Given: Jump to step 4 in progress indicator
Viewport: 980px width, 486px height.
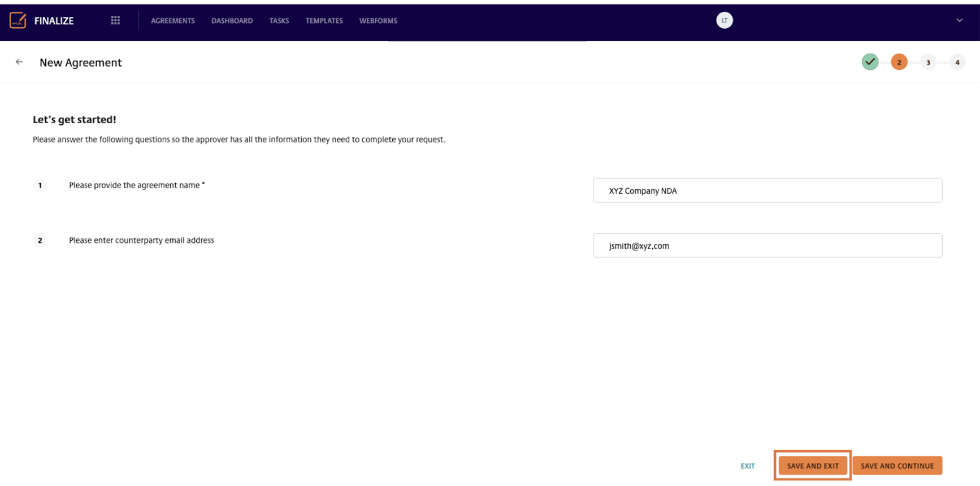Looking at the screenshot, I should point(957,62).
